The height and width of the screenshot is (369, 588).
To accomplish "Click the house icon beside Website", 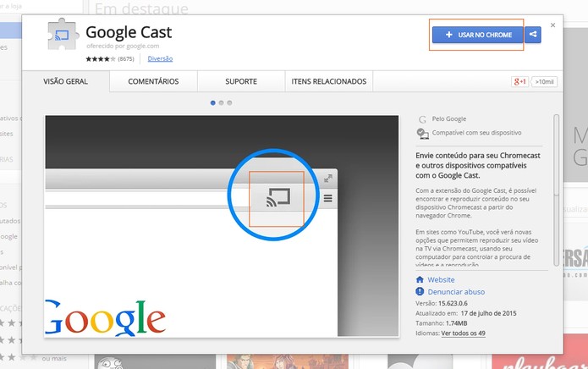I will 420,280.
